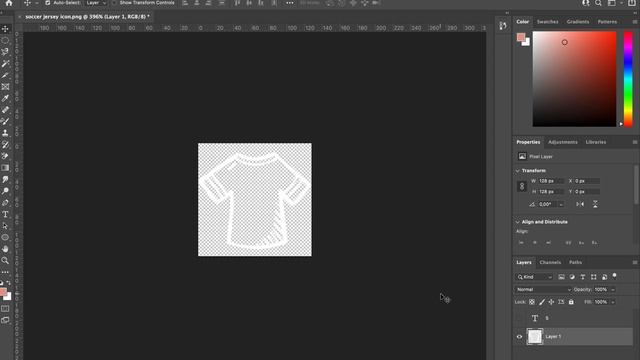Screen dimensions: 640x360
Task: Open rotation angle dropdown
Action: pos(561,204)
